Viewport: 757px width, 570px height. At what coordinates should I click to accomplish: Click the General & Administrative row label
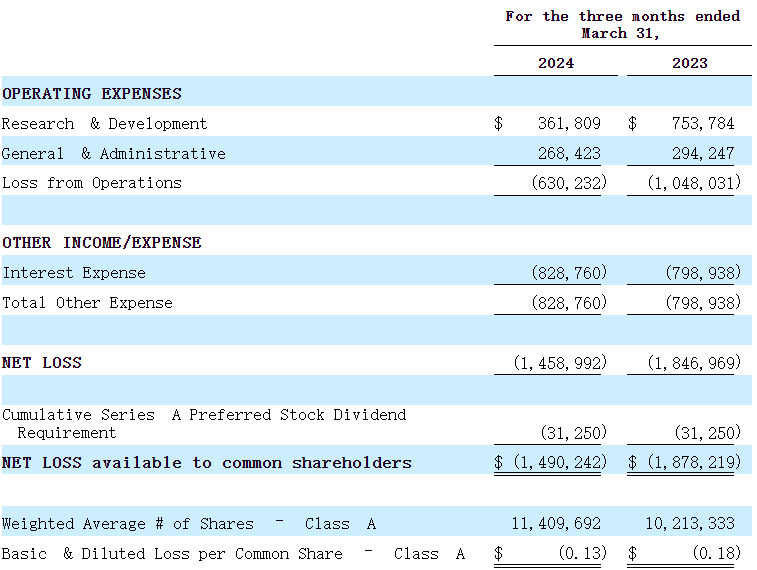[x=114, y=154]
